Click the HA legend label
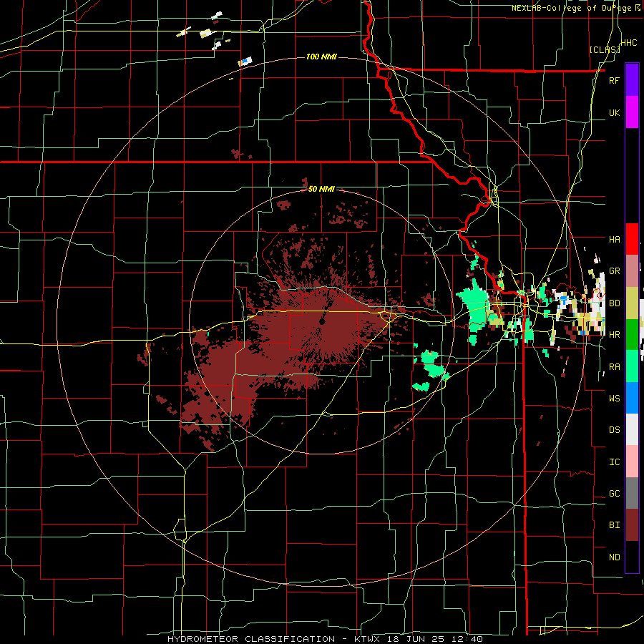The image size is (644, 644). tap(614, 239)
